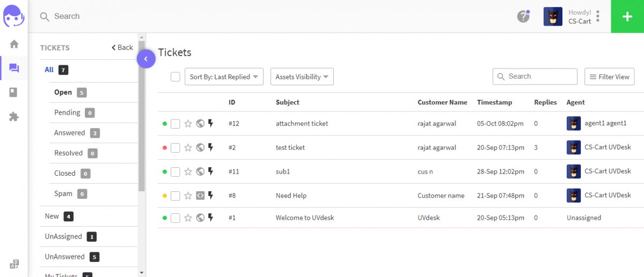Click lightning quick-view icon for ticket #12
644x277 pixels.
(x=211, y=124)
